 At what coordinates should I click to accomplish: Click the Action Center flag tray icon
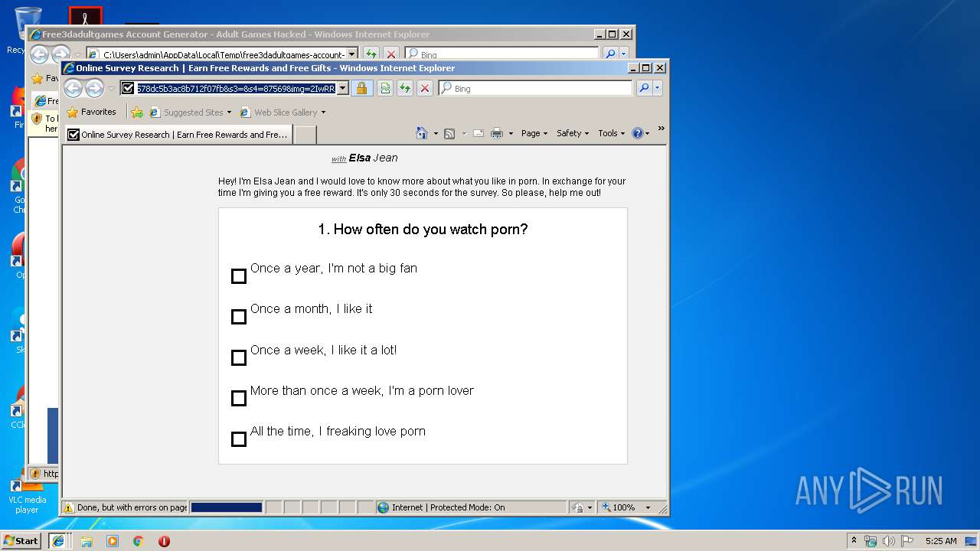coord(907,541)
